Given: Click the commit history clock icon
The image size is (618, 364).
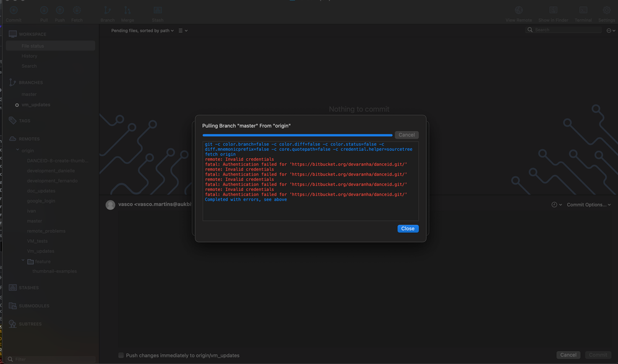Looking at the screenshot, I should click(x=554, y=205).
